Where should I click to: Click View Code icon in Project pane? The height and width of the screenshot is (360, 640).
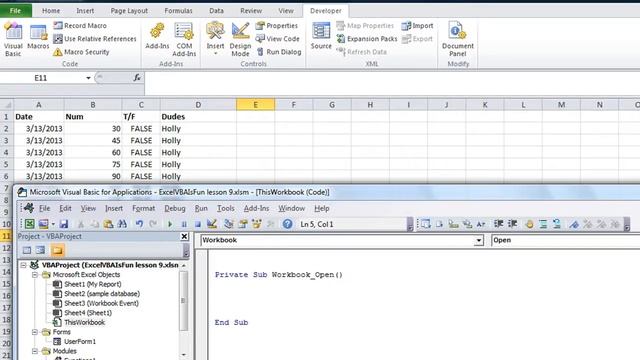[27, 250]
